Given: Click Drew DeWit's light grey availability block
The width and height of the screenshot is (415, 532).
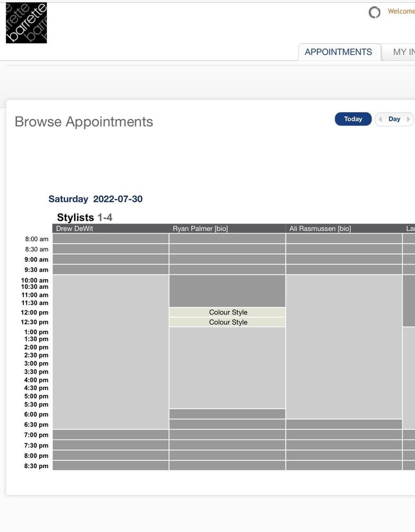Looking at the screenshot, I should [x=111, y=352].
